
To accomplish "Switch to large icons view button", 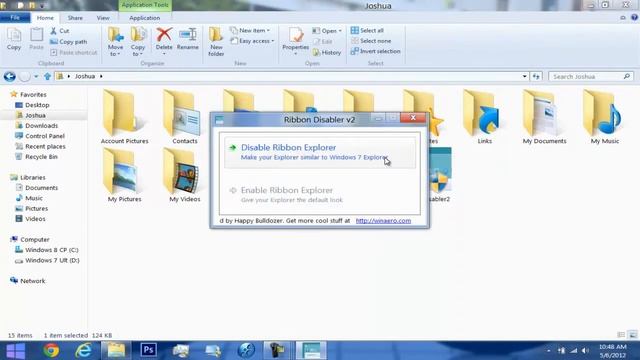I will point(633,335).
